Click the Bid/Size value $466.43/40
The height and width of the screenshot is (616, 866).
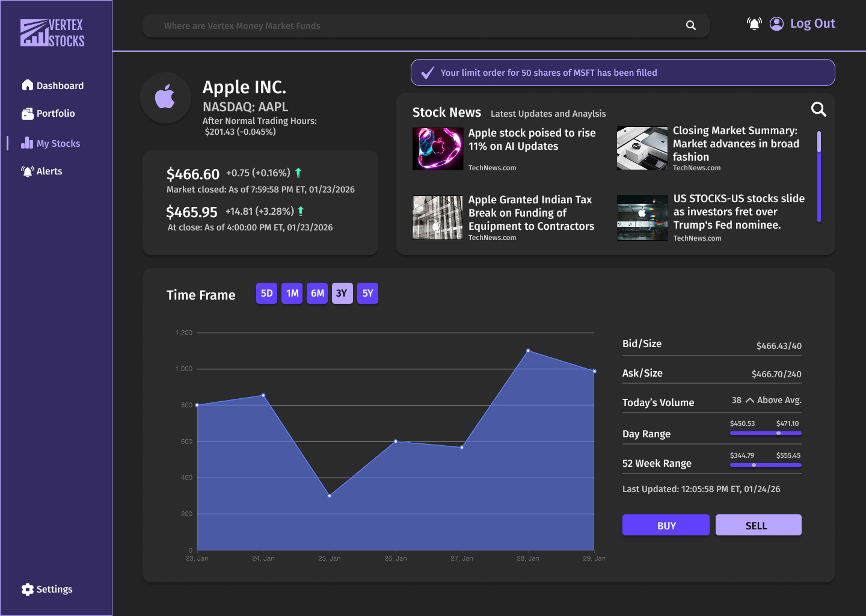779,346
